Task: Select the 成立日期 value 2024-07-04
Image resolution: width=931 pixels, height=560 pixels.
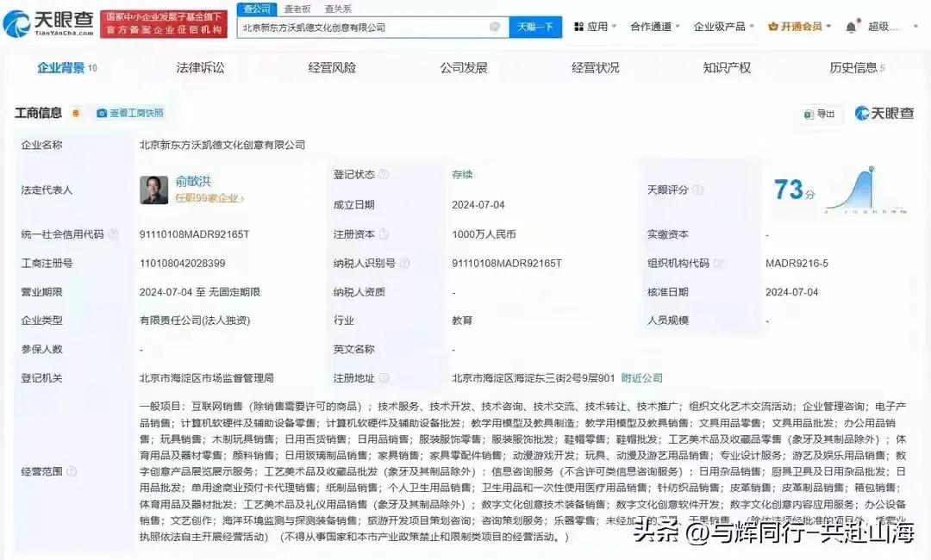Action: click(x=478, y=205)
